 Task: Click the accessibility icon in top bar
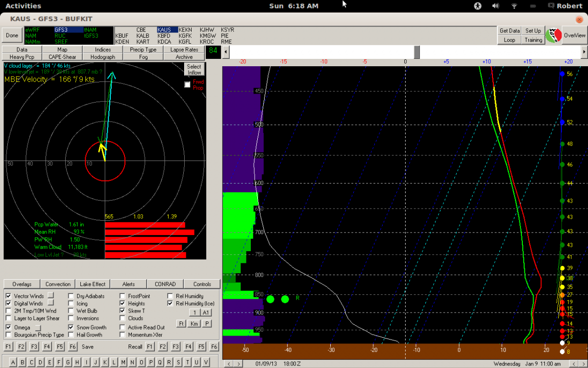click(479, 6)
